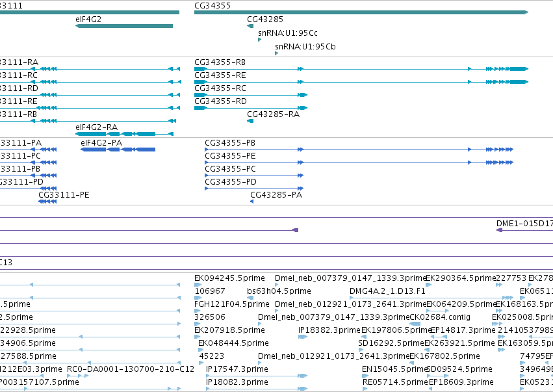Click the EP18609.3prime EST label
Image resolution: width=553 pixels, height=392 pixels.
[461, 382]
